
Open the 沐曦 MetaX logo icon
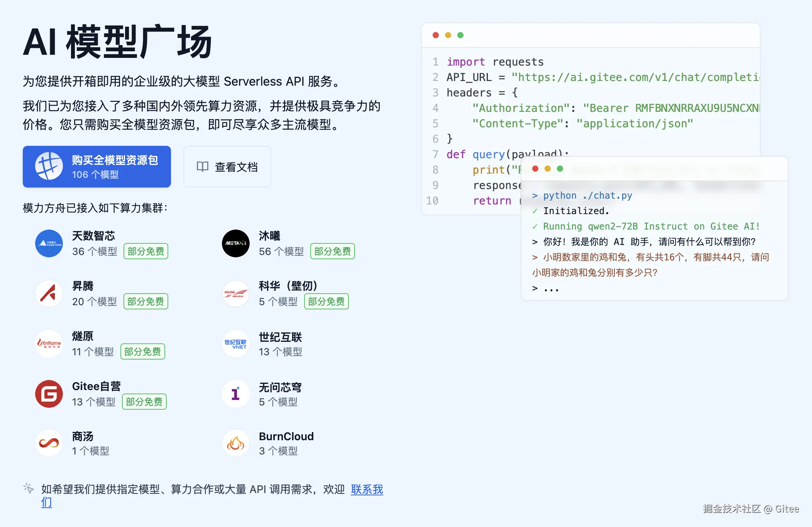tap(236, 243)
